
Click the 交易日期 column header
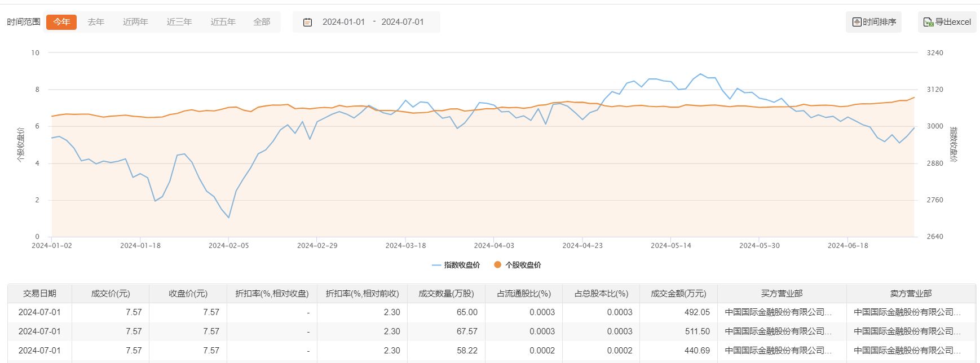[x=39, y=294]
